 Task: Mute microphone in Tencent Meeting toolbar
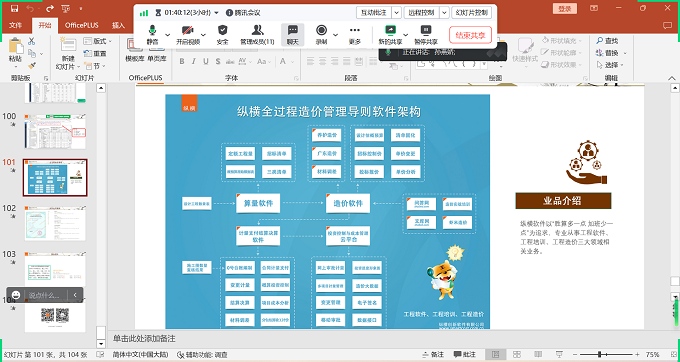click(x=152, y=35)
